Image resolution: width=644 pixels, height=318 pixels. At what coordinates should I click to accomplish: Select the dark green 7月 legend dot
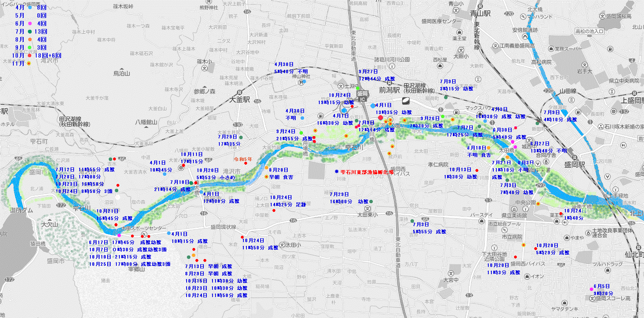30,31
